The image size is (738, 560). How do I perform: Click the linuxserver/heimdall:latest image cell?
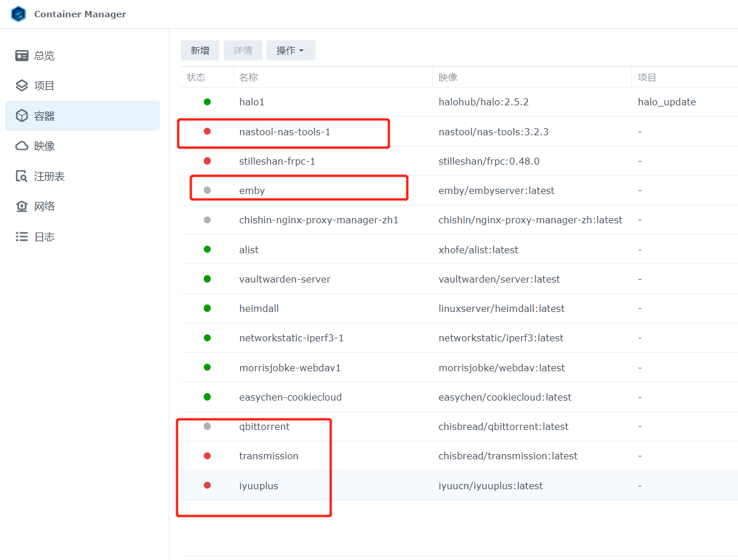click(x=501, y=308)
